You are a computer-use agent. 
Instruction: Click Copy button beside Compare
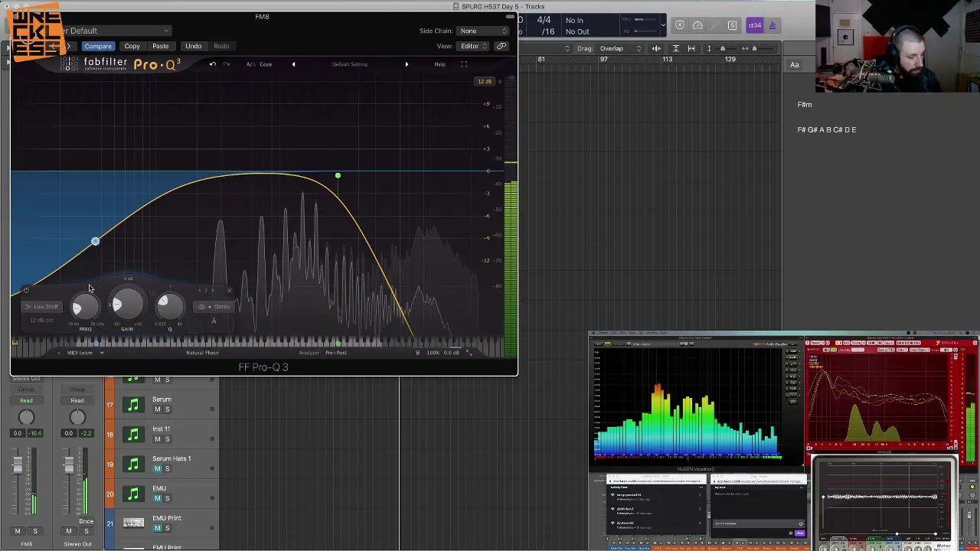(132, 46)
